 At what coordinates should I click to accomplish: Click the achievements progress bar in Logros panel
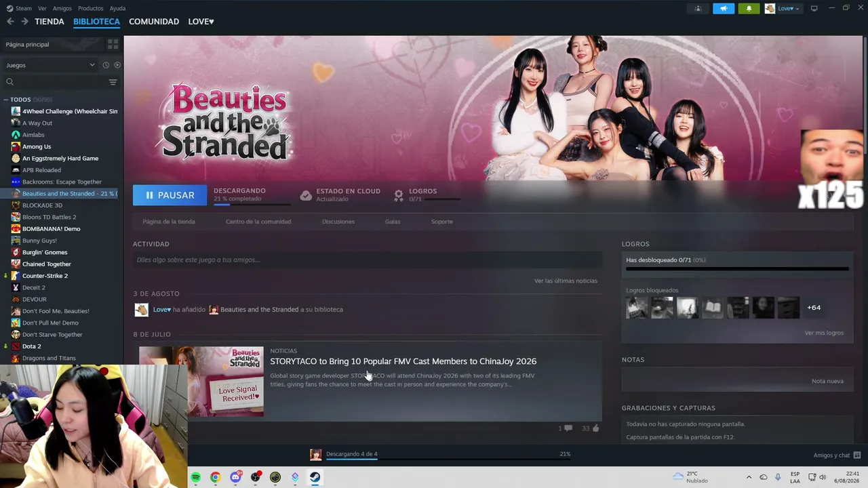click(x=737, y=269)
